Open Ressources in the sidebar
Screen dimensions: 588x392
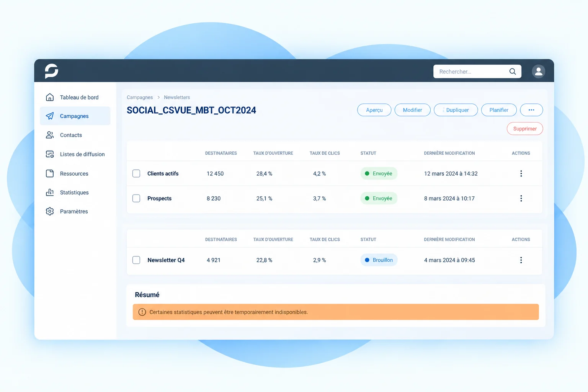pyautogui.click(x=75, y=173)
